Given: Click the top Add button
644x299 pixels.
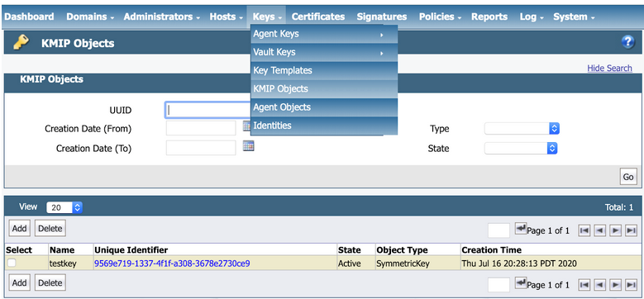Looking at the screenshot, I should (19, 229).
